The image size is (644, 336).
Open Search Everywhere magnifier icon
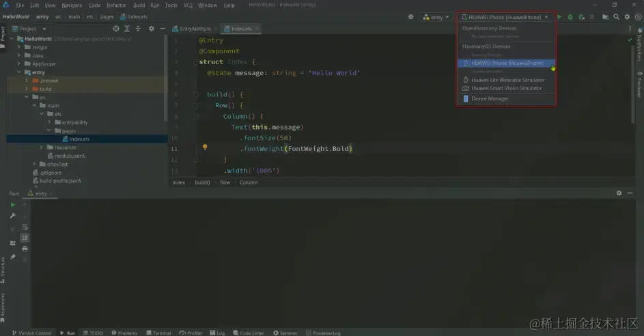(x=616, y=17)
